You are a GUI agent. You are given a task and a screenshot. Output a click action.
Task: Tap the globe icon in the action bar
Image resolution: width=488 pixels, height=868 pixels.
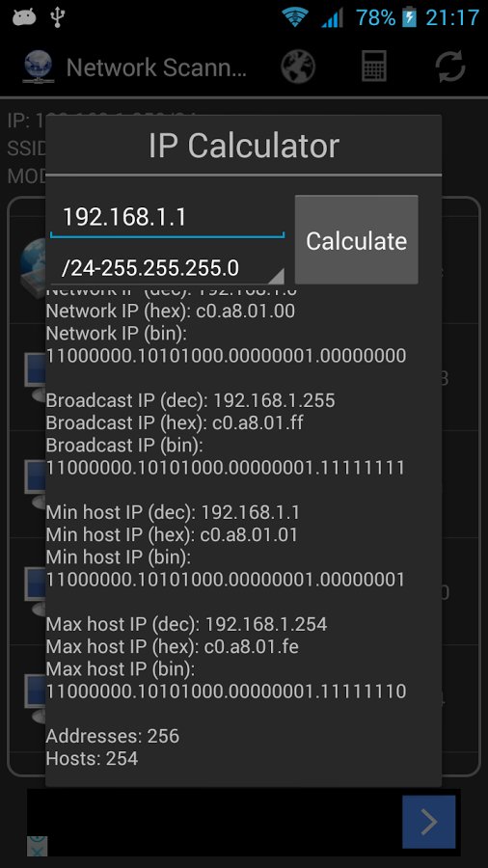coord(298,68)
